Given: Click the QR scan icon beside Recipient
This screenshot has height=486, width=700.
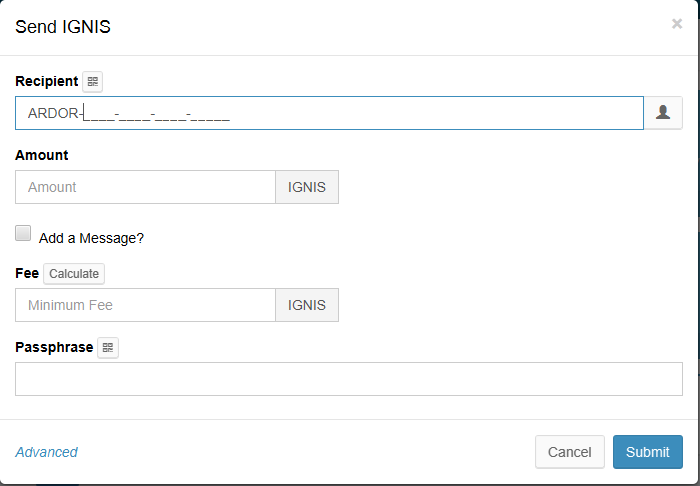Looking at the screenshot, I should (92, 82).
